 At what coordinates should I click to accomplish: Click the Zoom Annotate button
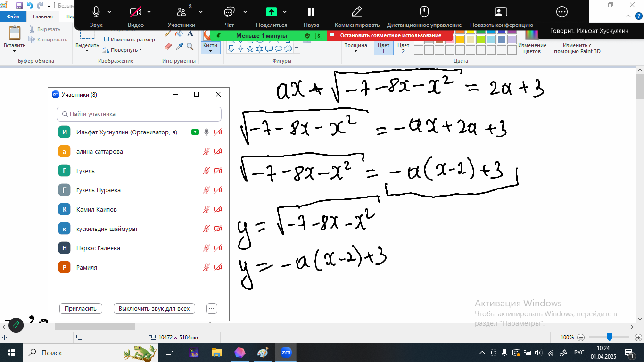pyautogui.click(x=357, y=16)
